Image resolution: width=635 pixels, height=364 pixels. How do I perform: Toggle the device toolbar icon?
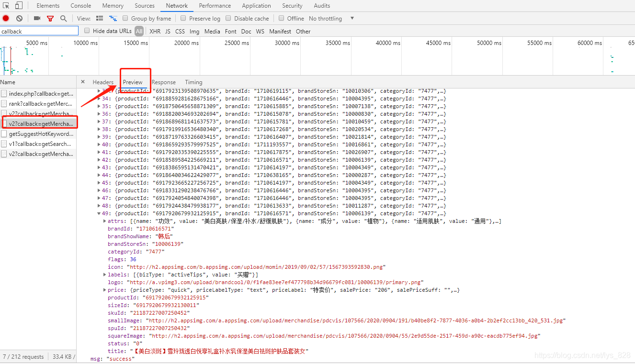[x=19, y=6]
